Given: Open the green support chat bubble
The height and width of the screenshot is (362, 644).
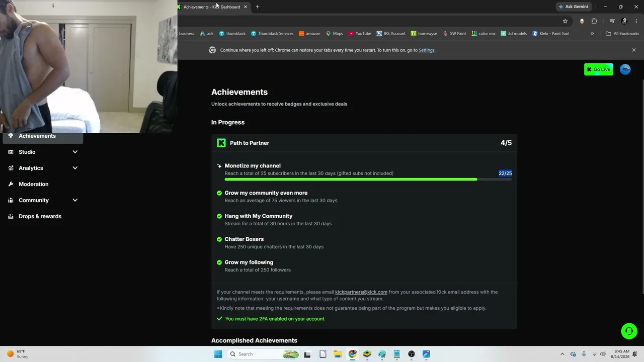Looking at the screenshot, I should (x=629, y=331).
